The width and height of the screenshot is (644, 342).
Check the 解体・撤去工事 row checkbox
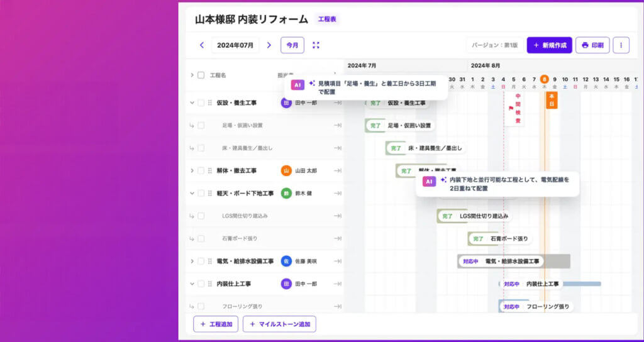pos(201,170)
